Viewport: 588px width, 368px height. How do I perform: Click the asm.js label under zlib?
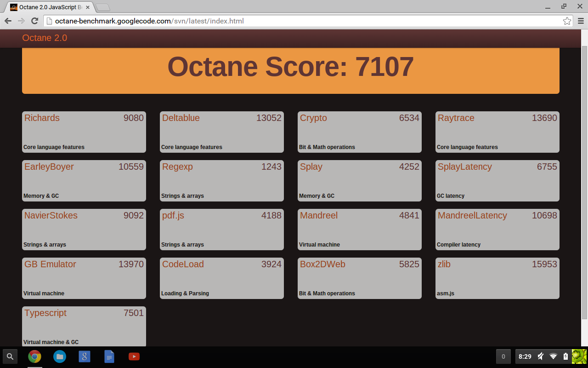tap(446, 293)
